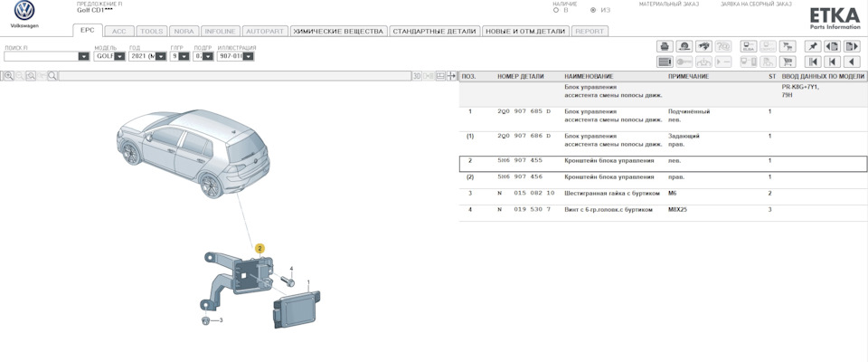Click 'Винт с 6-гр.головк.с буртиком' row name
This screenshot has width=868, height=362.
pos(609,210)
